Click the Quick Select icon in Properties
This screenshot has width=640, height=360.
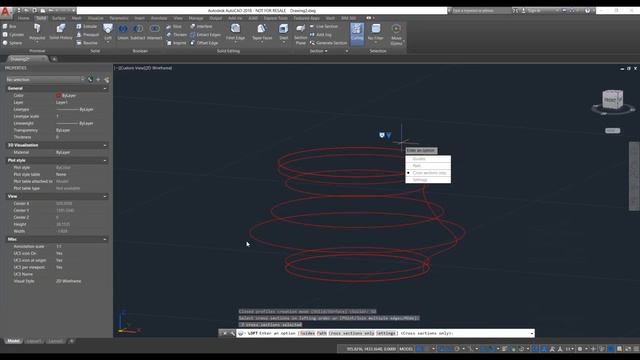[107, 80]
